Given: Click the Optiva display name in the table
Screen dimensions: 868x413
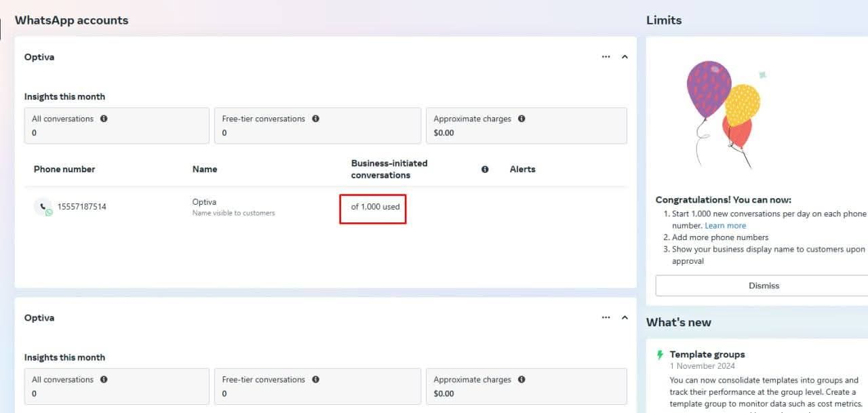Looking at the screenshot, I should 204,202.
